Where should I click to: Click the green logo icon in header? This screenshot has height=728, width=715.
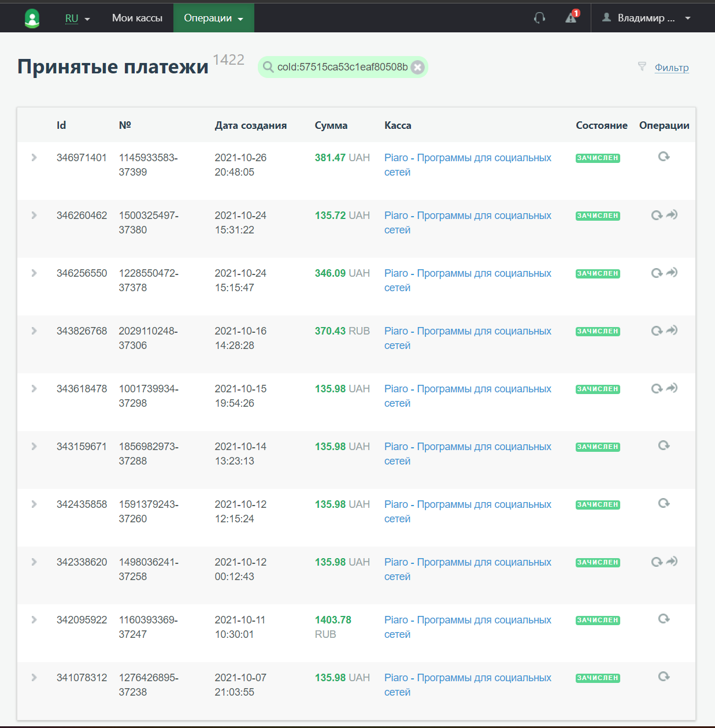click(x=32, y=18)
